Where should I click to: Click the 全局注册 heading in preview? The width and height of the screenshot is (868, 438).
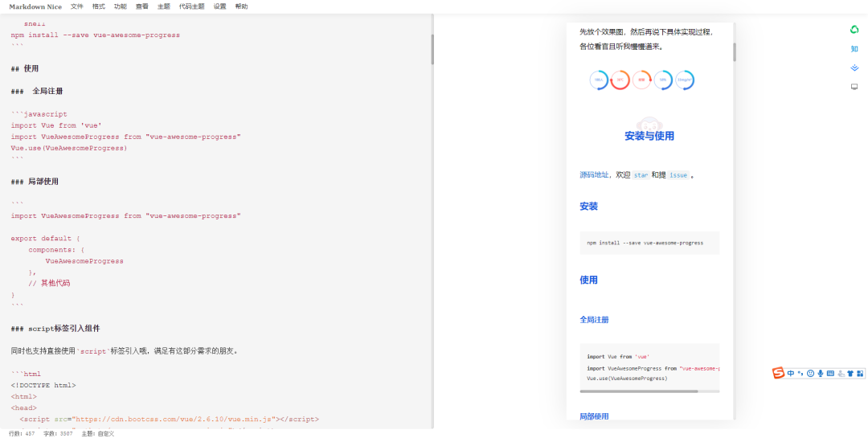point(594,320)
